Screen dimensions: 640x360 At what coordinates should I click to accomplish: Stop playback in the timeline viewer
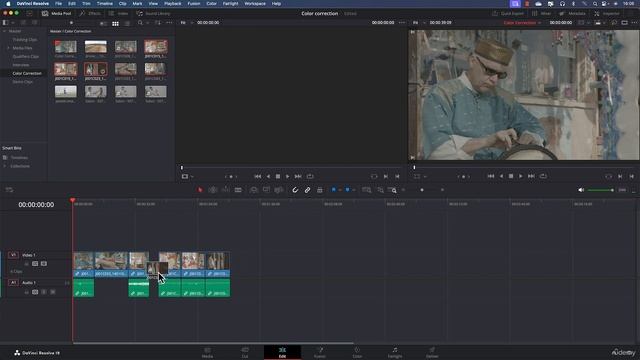(x=511, y=176)
